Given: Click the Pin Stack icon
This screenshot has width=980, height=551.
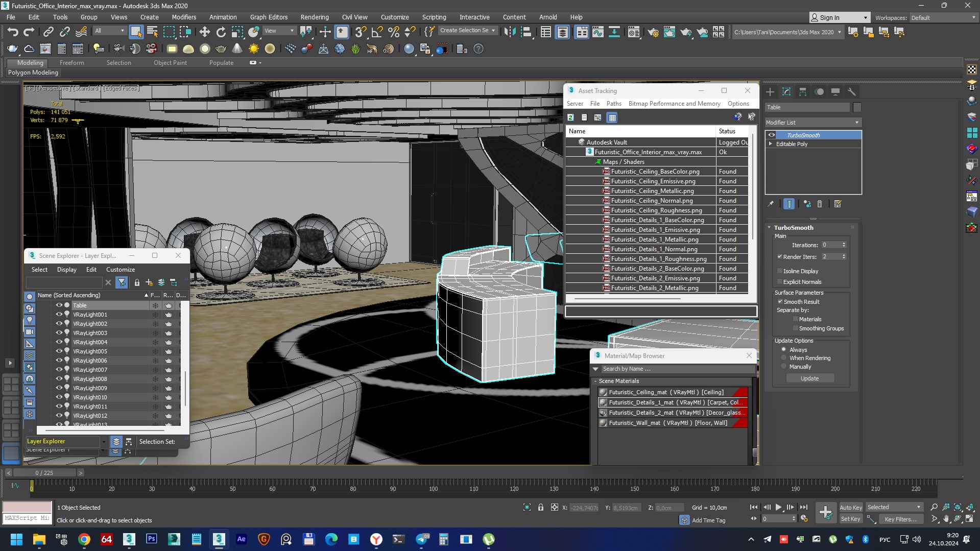Looking at the screenshot, I should click(x=771, y=204).
